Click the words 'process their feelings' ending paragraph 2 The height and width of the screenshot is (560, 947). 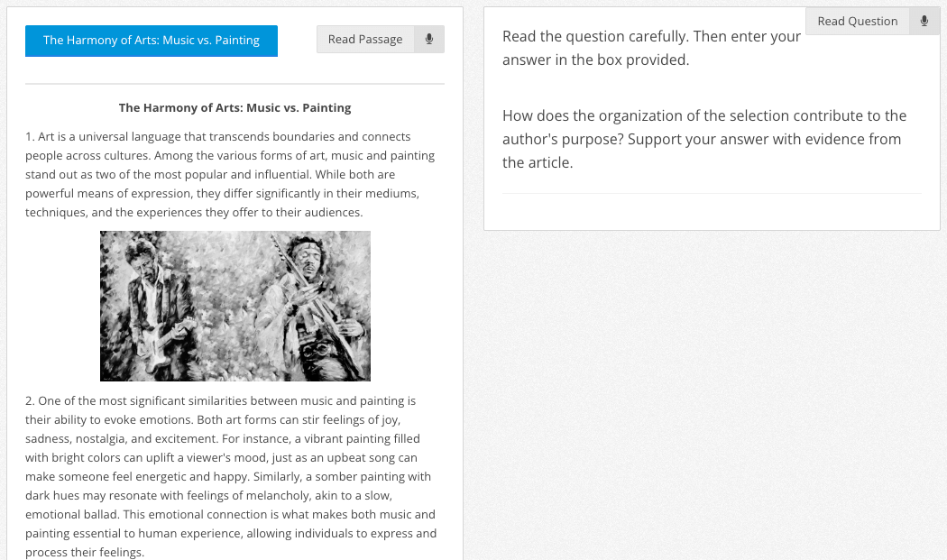(x=84, y=552)
